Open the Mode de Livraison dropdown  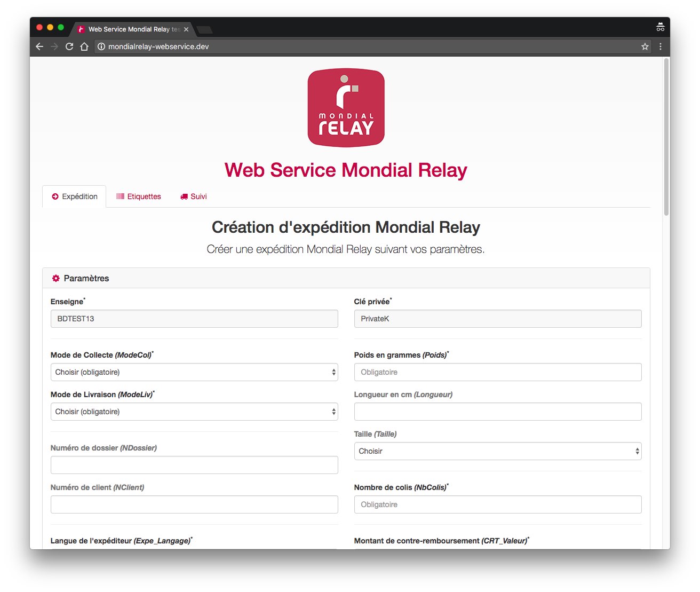[194, 412]
